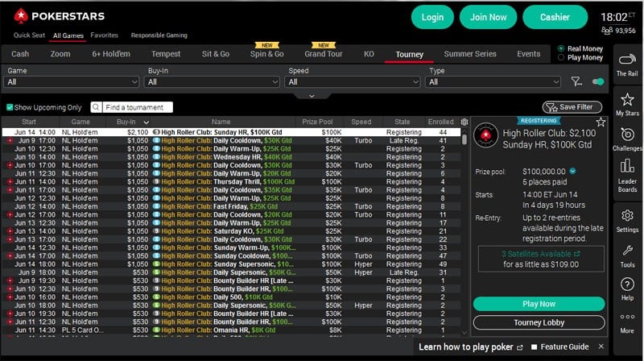This screenshot has width=644, height=361.
Task: Sort by Start column header
Action: pyautogui.click(x=29, y=122)
